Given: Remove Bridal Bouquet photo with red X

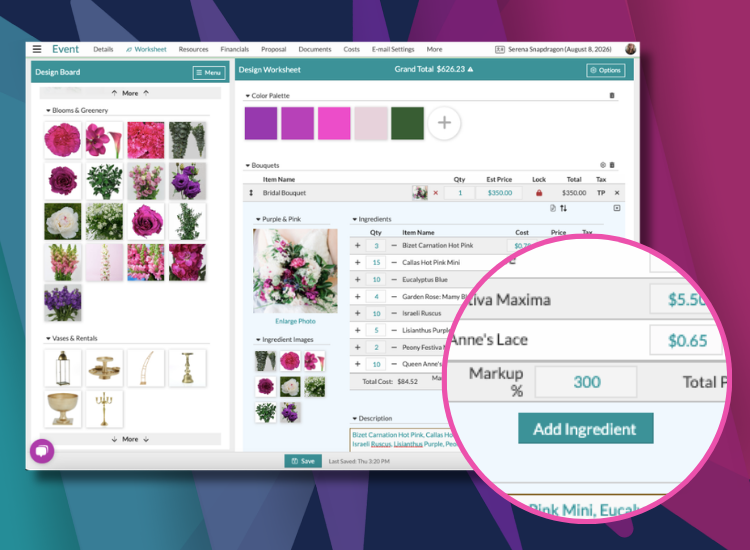Looking at the screenshot, I should [x=436, y=193].
